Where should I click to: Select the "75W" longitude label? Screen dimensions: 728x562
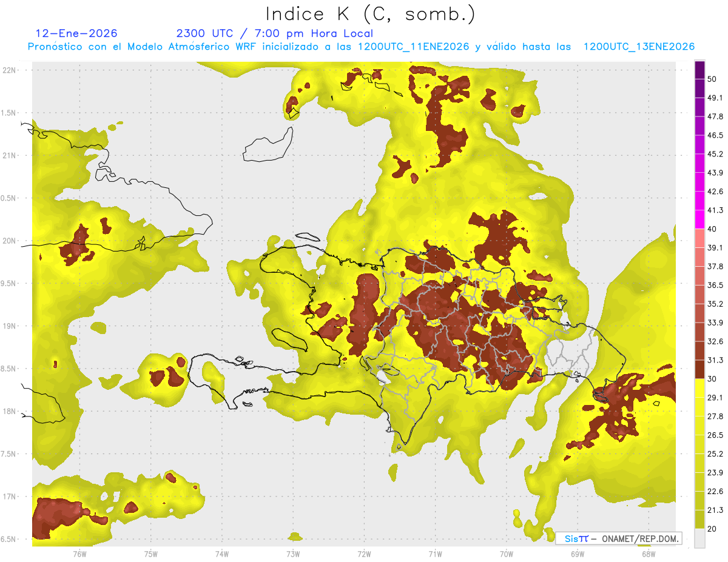pyautogui.click(x=151, y=554)
